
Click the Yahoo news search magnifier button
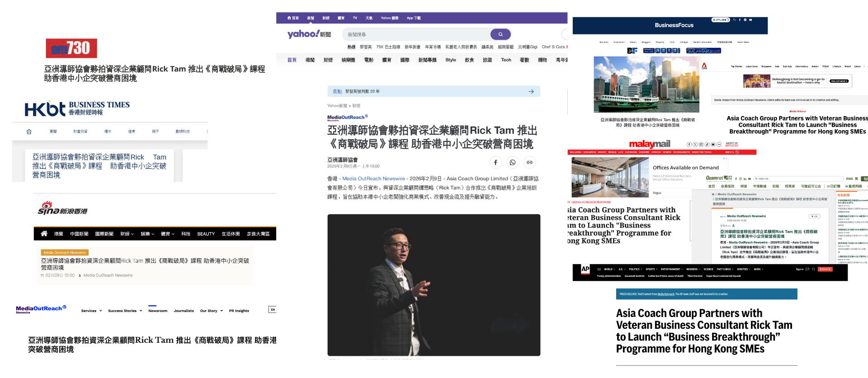(x=500, y=34)
